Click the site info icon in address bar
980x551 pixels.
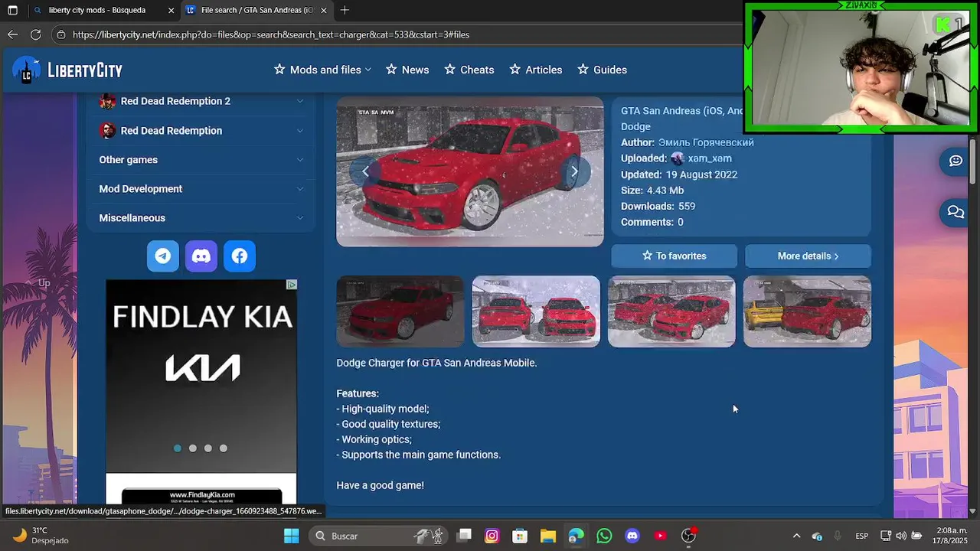(61, 34)
